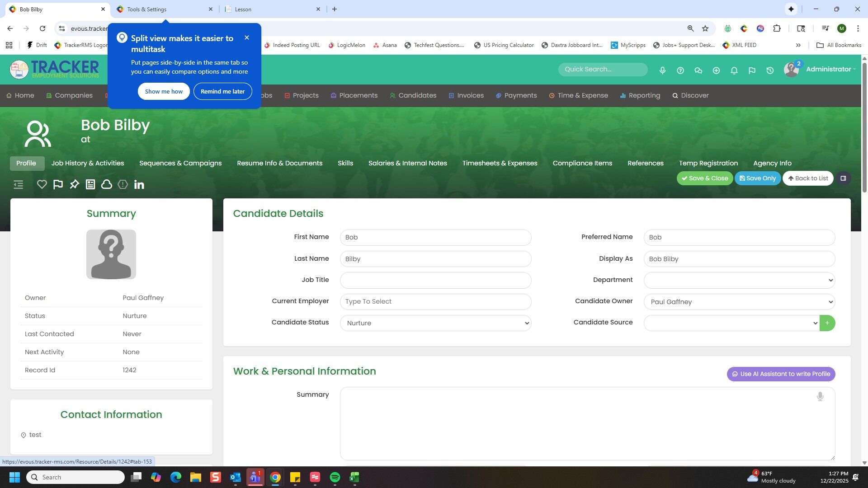Open Spotify from the Windows taskbar
The image size is (868, 488).
335,477
